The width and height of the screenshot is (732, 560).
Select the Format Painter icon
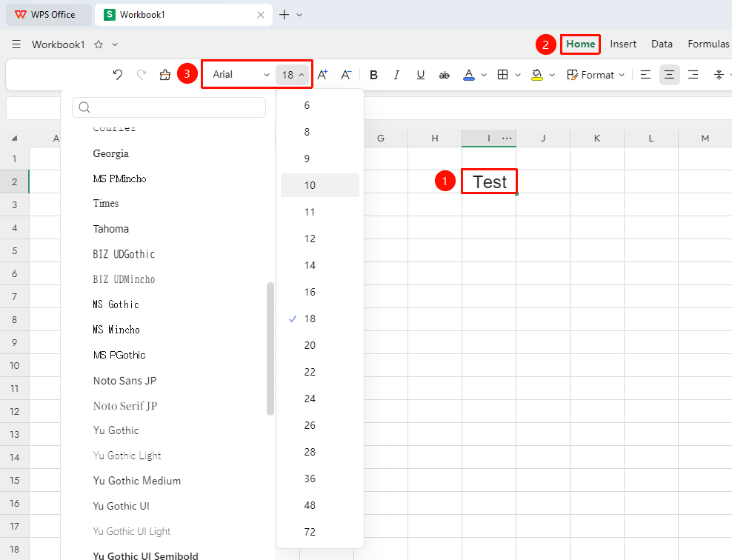pyautogui.click(x=164, y=75)
